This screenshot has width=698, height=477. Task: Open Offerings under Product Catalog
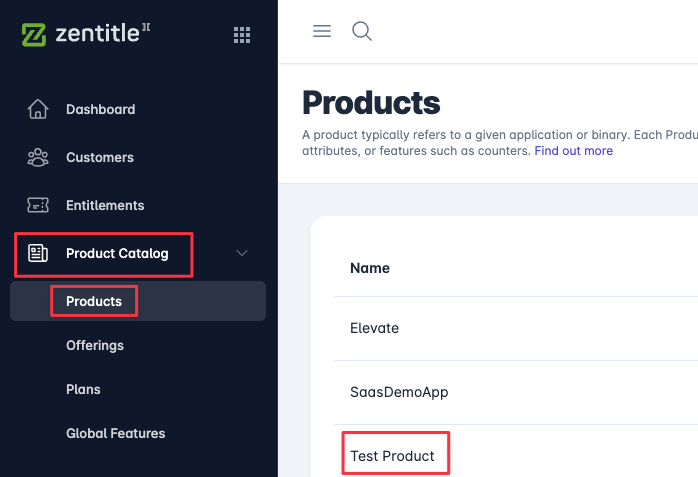[x=95, y=346]
